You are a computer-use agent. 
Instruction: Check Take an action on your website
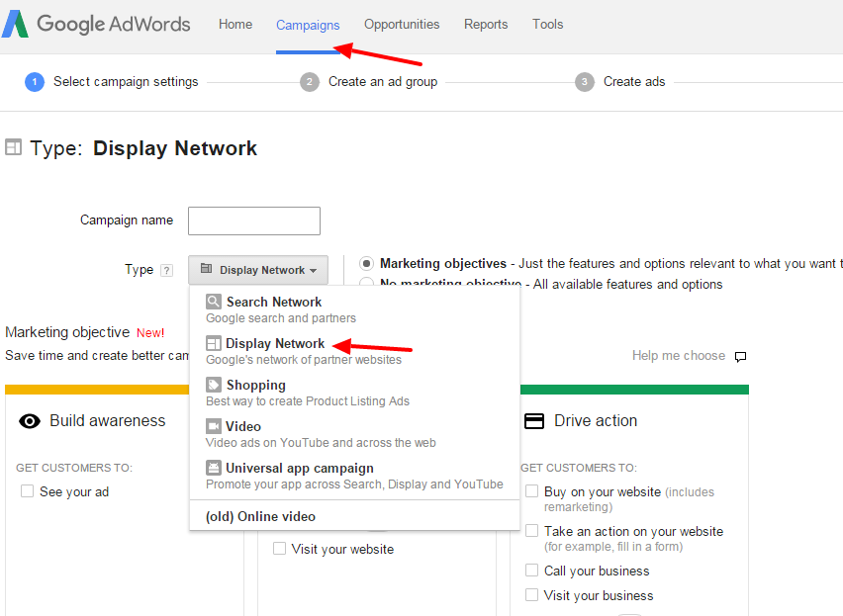(x=531, y=531)
